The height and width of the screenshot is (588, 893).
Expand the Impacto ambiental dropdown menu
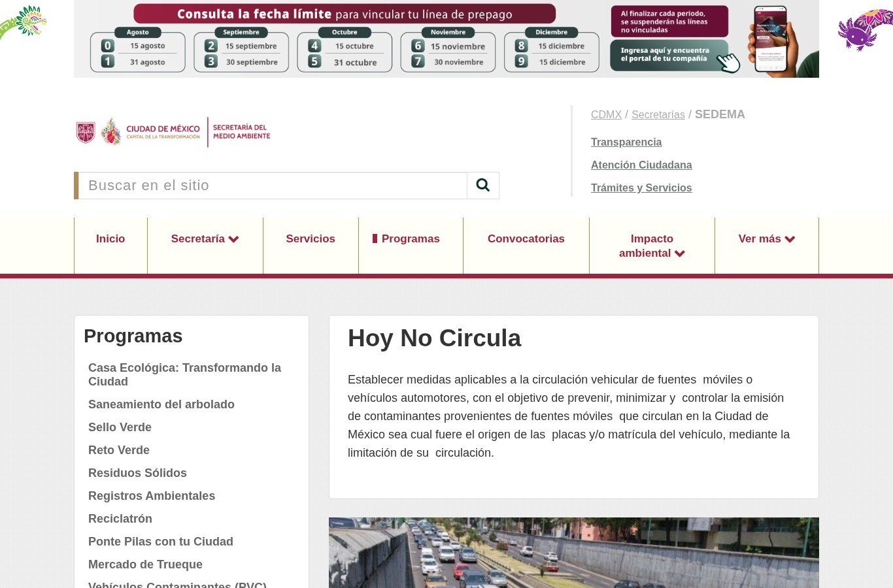pyautogui.click(x=652, y=246)
